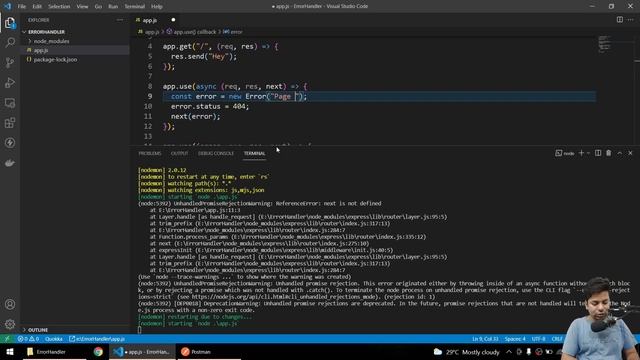Open package-lock.json in Explorer
The height and width of the screenshot is (360, 640).
click(x=55, y=60)
